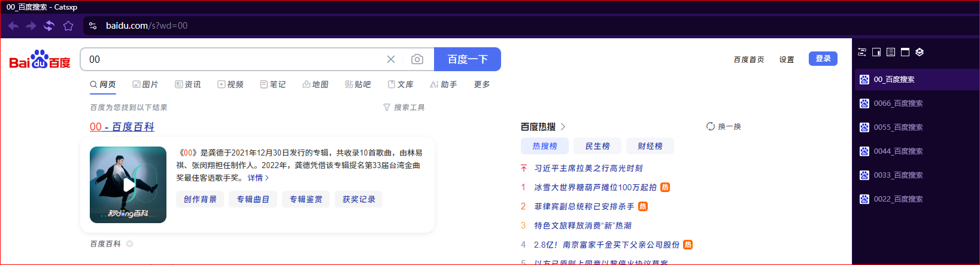
Task: Expand 百度热搜 with the arrow
Action: 563,127
